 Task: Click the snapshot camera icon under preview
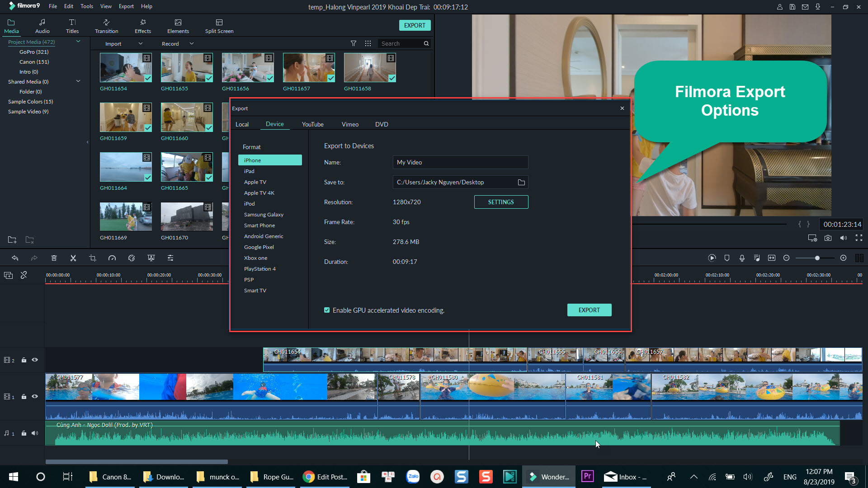(828, 238)
